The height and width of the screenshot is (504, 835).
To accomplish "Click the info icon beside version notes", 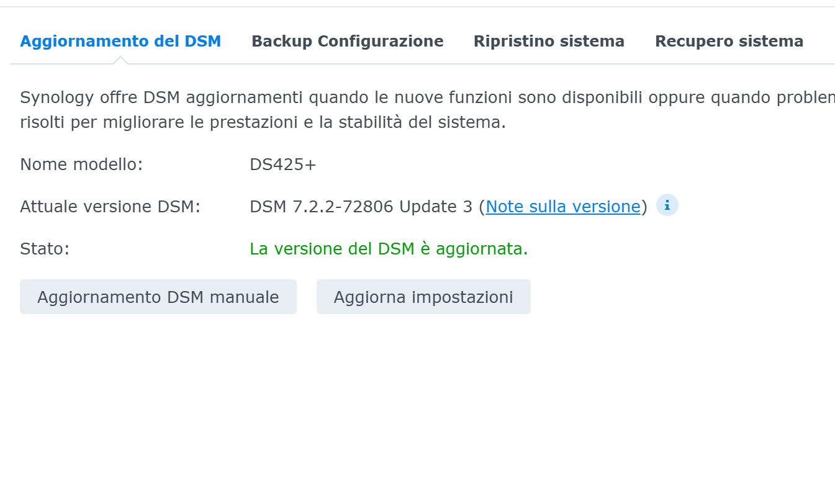I will (x=667, y=205).
